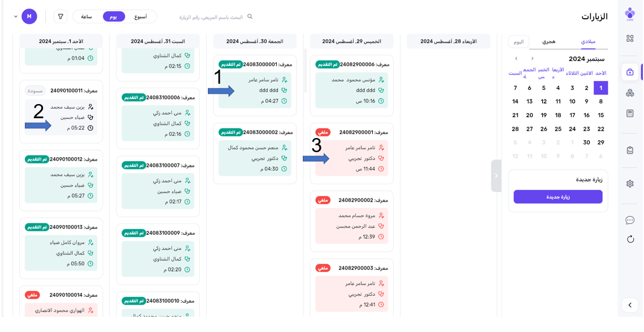Expand the sidebar with bottom chevron

click(630, 305)
